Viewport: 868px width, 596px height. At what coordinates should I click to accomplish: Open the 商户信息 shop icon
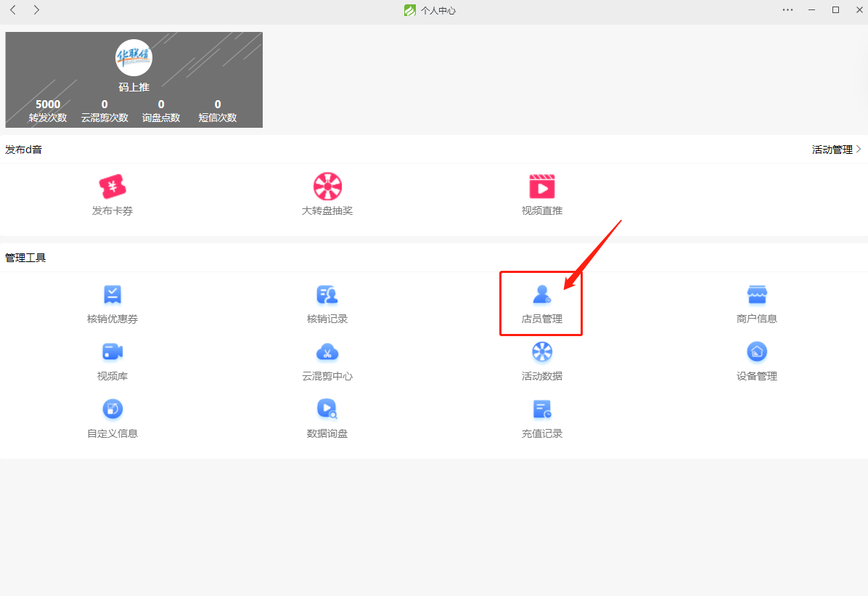tap(757, 295)
